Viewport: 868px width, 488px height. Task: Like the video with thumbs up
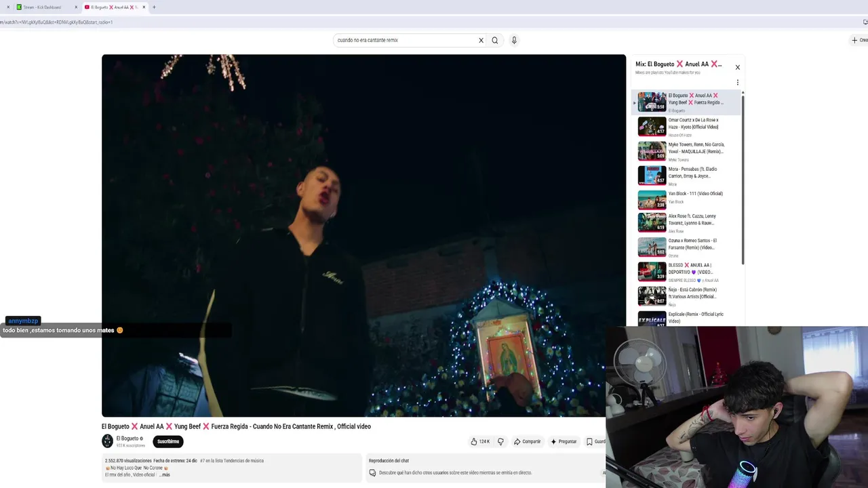[x=480, y=441]
